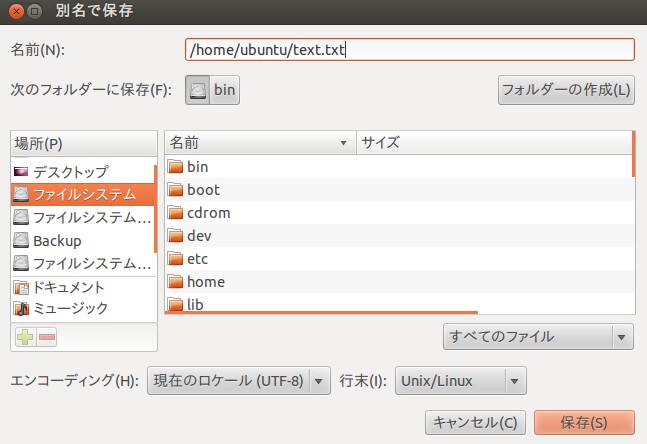Create folder with フォルダーの作成(L) button
The height and width of the screenshot is (444, 647).
point(566,90)
